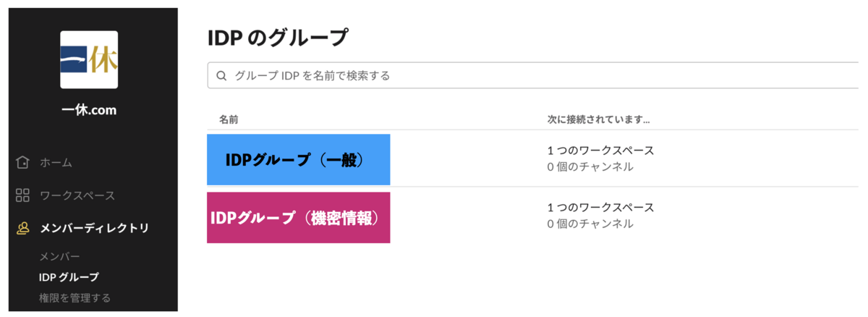
Task: Click the 一休.com organization name
Action: click(x=89, y=110)
